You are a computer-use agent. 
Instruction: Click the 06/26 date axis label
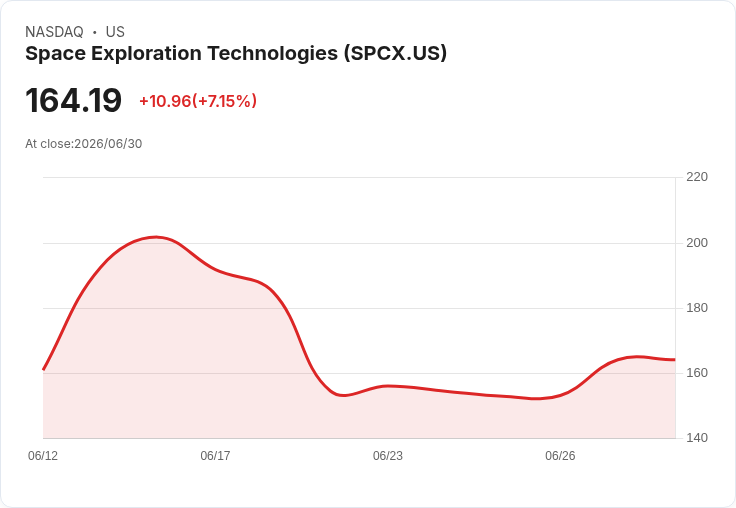pos(560,455)
